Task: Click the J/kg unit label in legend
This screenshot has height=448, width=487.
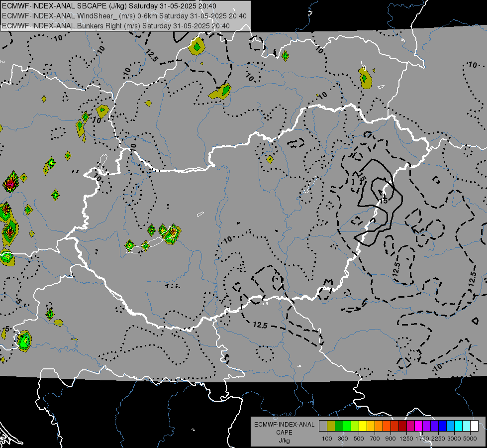Action: (284, 441)
